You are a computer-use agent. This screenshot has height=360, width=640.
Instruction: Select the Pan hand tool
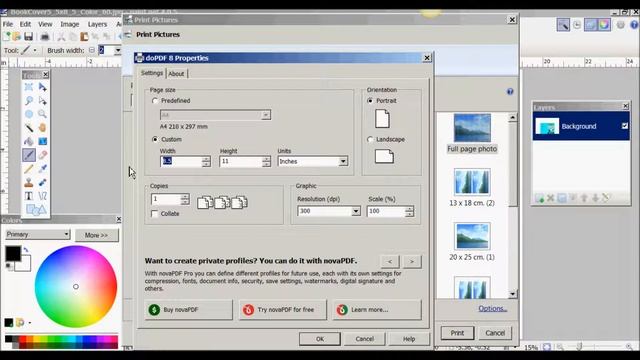[42, 128]
